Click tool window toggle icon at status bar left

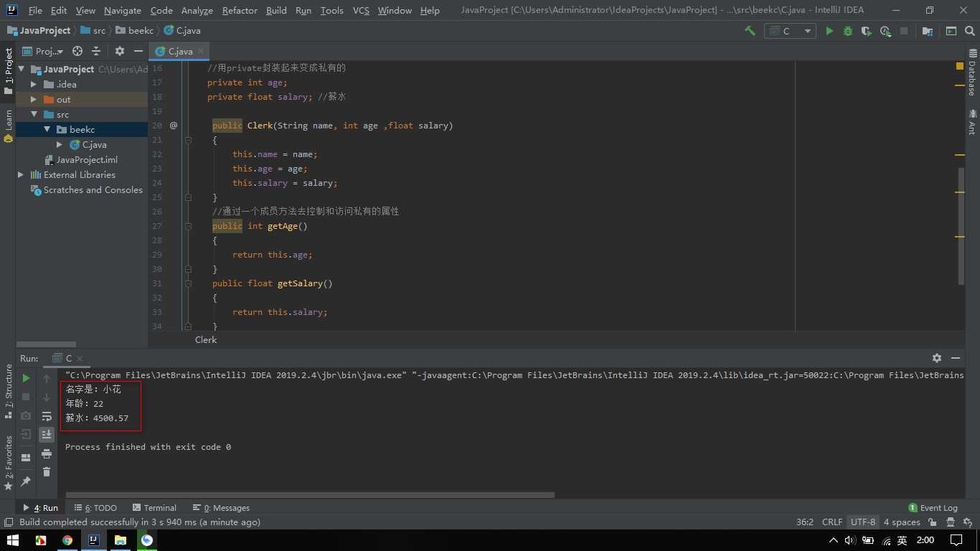(x=9, y=522)
